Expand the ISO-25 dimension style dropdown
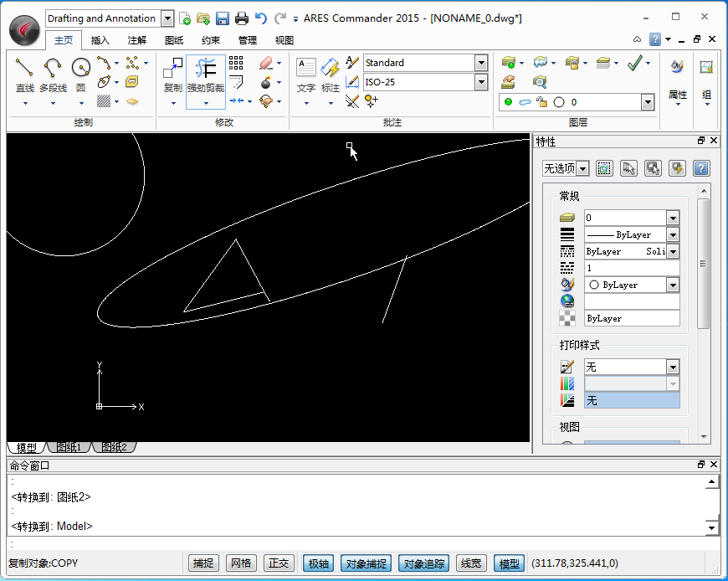Screen dimensions: 728x581 (x=480, y=82)
